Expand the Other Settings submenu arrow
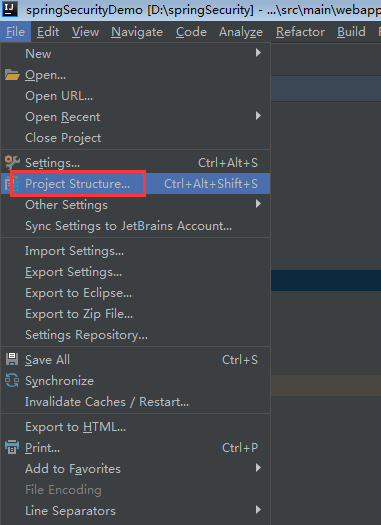 tap(258, 204)
